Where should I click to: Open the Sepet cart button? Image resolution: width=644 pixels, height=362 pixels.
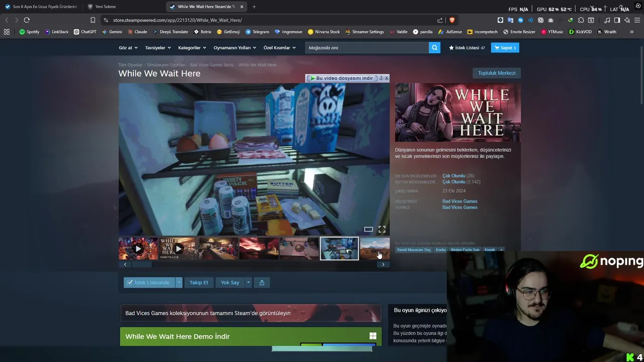[x=505, y=48]
